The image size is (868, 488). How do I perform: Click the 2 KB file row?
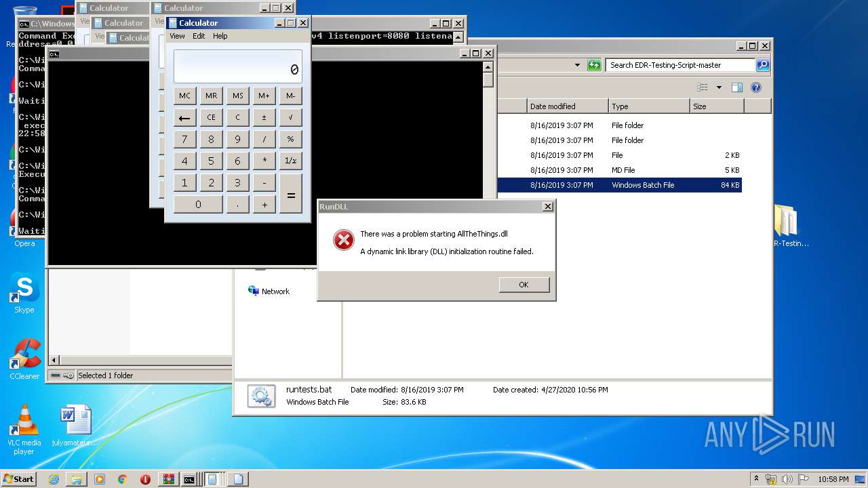[620, 155]
